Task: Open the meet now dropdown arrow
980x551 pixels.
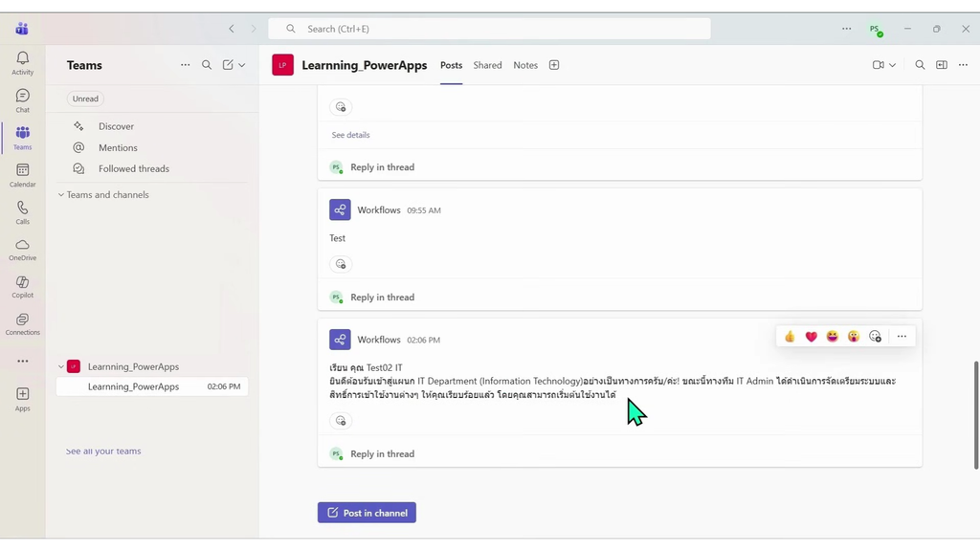Action: (x=893, y=65)
